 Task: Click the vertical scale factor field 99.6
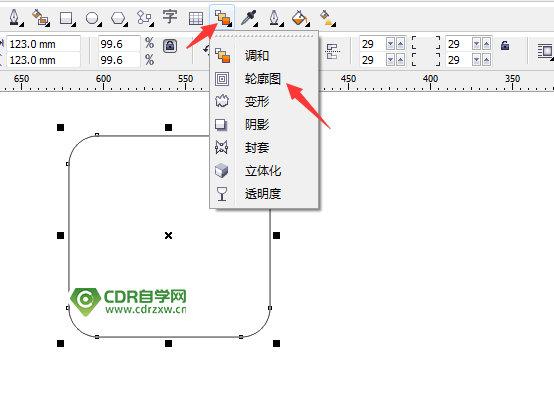tap(119, 60)
